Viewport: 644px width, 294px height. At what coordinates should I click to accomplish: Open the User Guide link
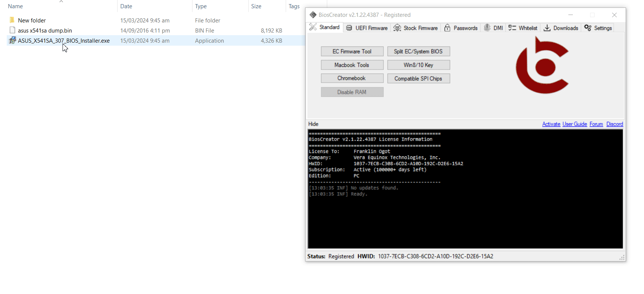575,124
